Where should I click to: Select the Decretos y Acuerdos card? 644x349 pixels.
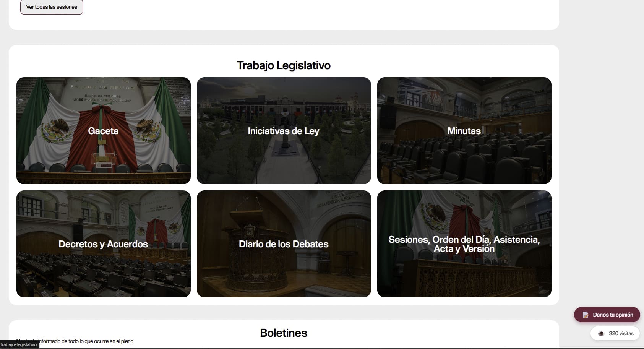(x=104, y=244)
